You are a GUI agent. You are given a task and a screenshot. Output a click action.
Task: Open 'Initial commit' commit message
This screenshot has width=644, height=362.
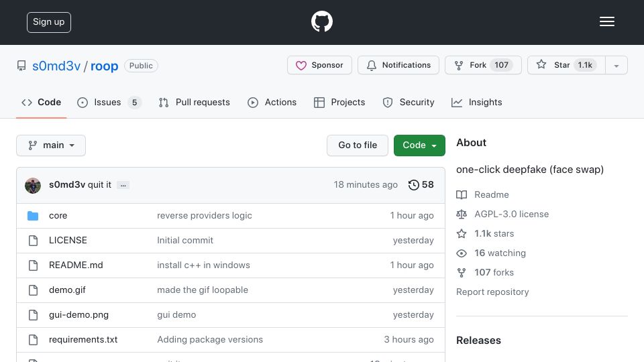pyautogui.click(x=185, y=240)
